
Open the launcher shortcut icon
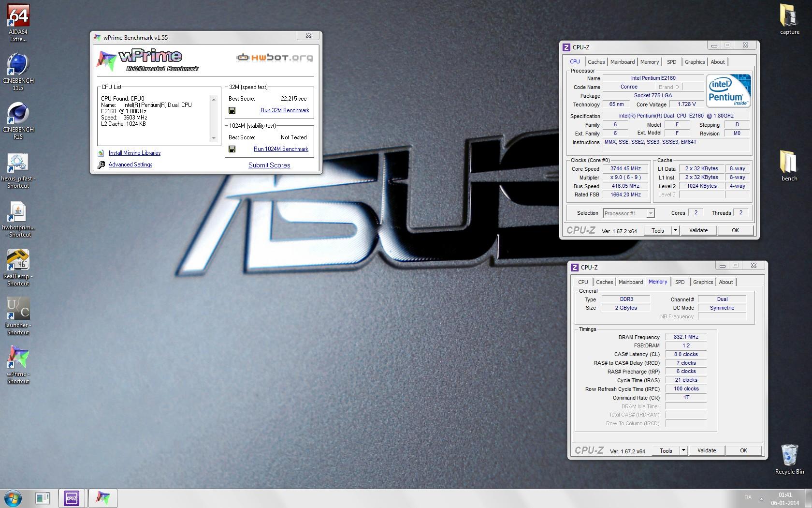pos(18,316)
